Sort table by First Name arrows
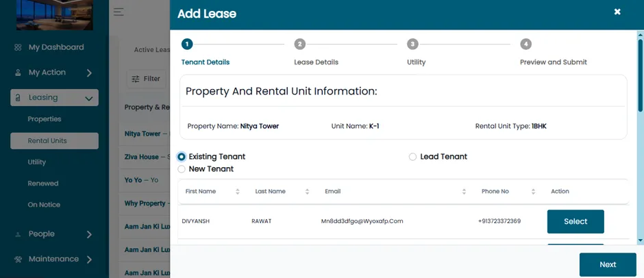Viewport: 644px width, 278px height. [238, 191]
